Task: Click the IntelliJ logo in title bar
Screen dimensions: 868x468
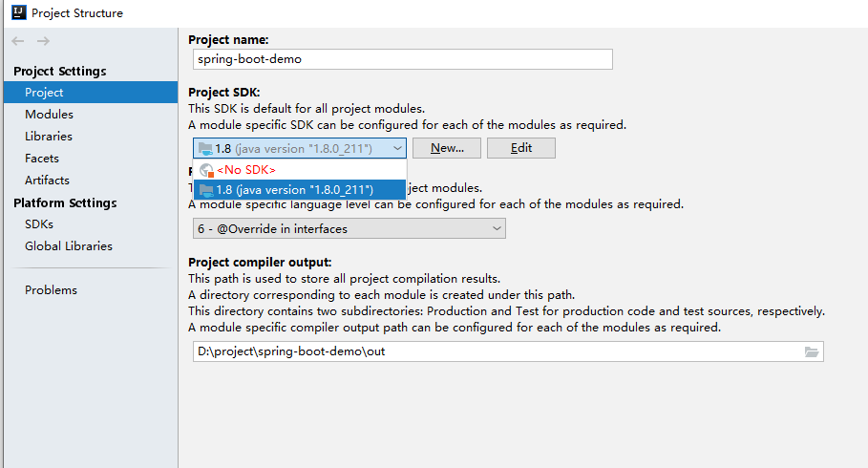Action: point(19,12)
